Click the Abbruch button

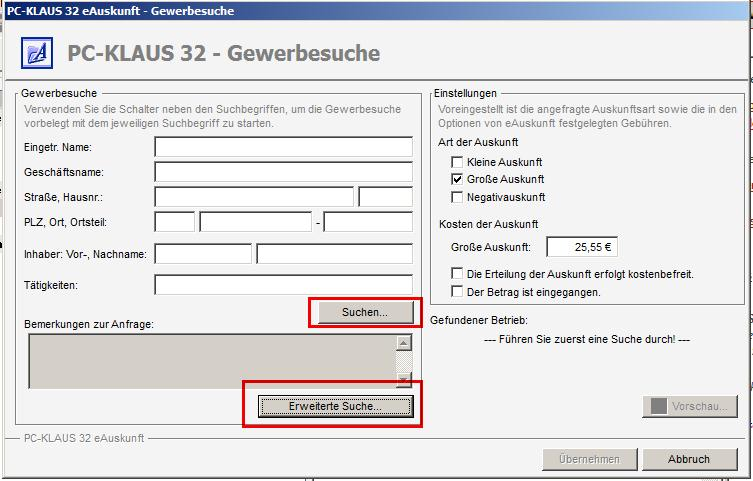click(x=689, y=459)
